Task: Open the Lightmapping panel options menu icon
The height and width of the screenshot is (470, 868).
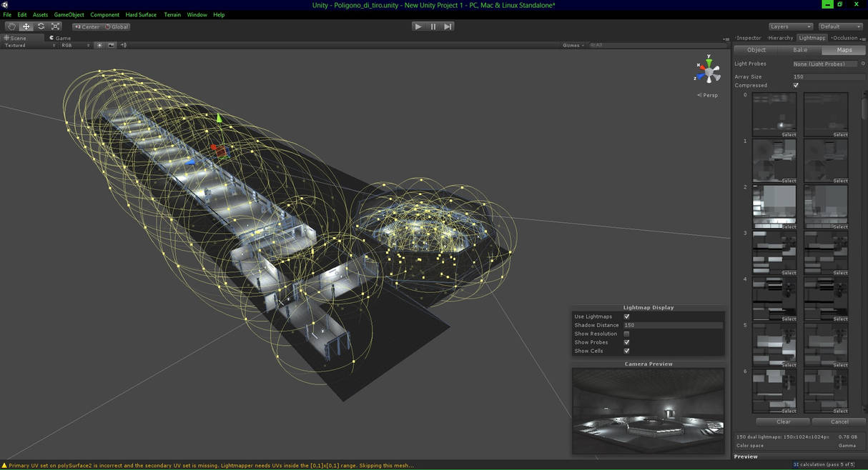Action: [x=864, y=38]
